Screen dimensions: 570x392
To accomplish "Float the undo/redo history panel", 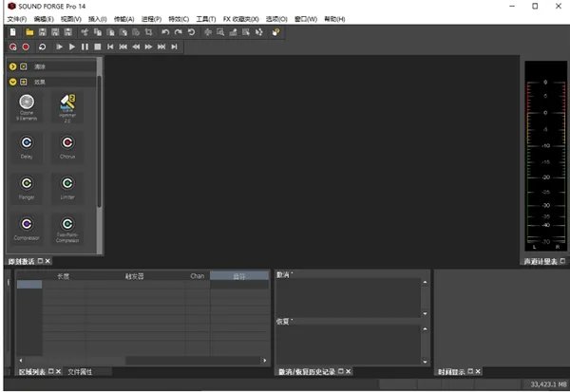I will point(341,371).
